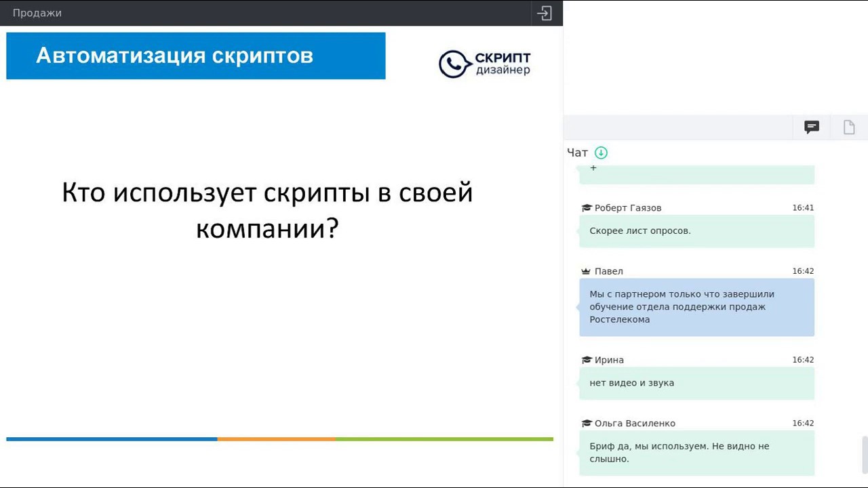Click the 'Чат' panel label
Screen dimensions: 868x488
577,152
